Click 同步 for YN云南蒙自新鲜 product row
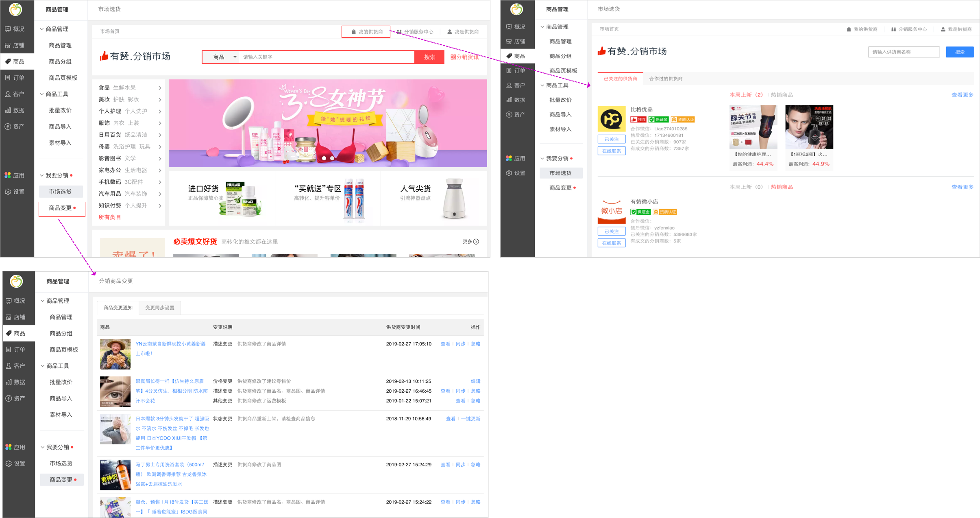Viewport: 980px width, 518px height. [460, 344]
